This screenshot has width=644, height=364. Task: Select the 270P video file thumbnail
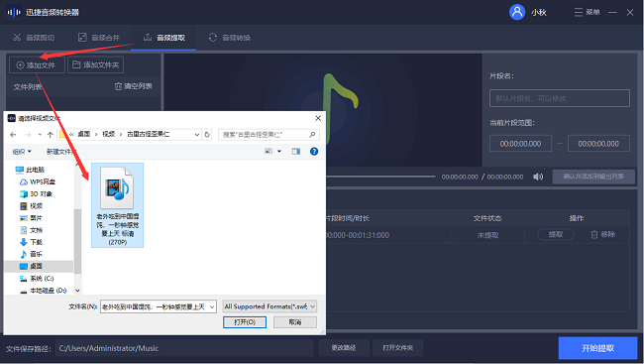tap(118, 205)
